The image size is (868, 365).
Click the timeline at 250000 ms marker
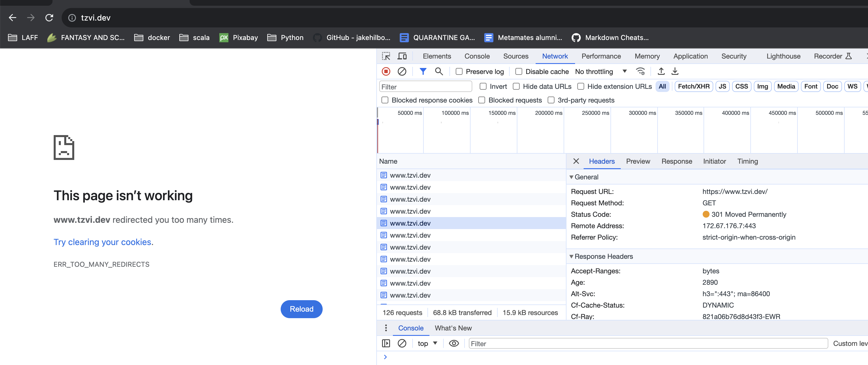[595, 113]
